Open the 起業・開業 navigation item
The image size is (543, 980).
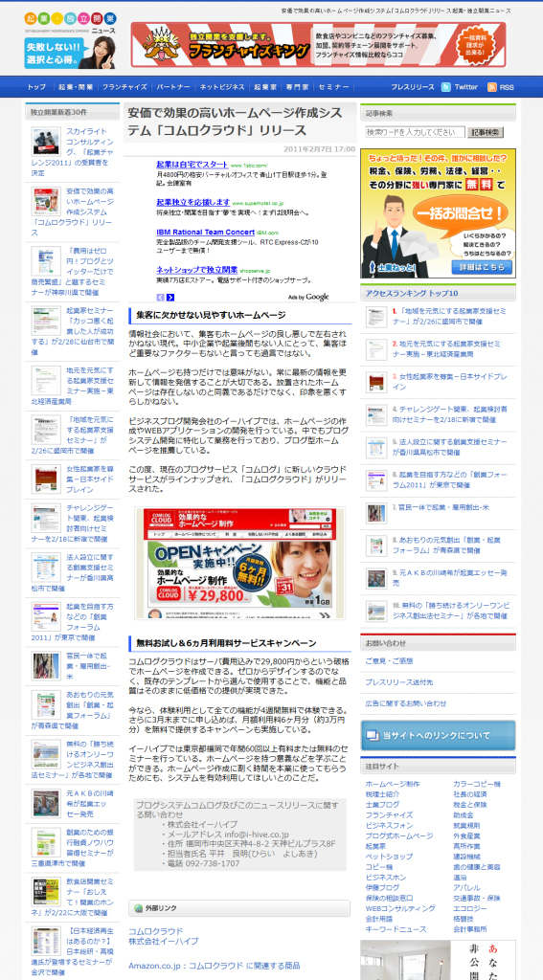[76, 87]
